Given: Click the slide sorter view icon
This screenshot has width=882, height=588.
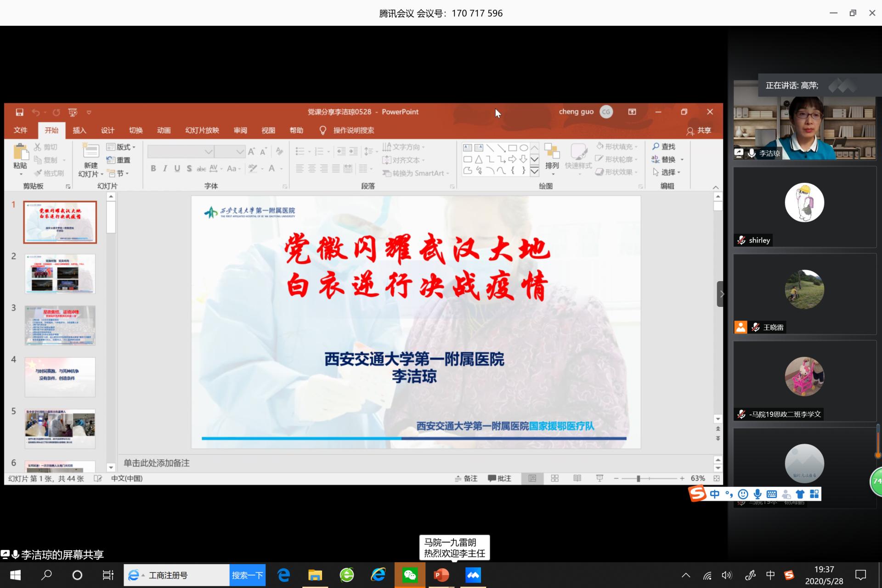Looking at the screenshot, I should (x=555, y=478).
